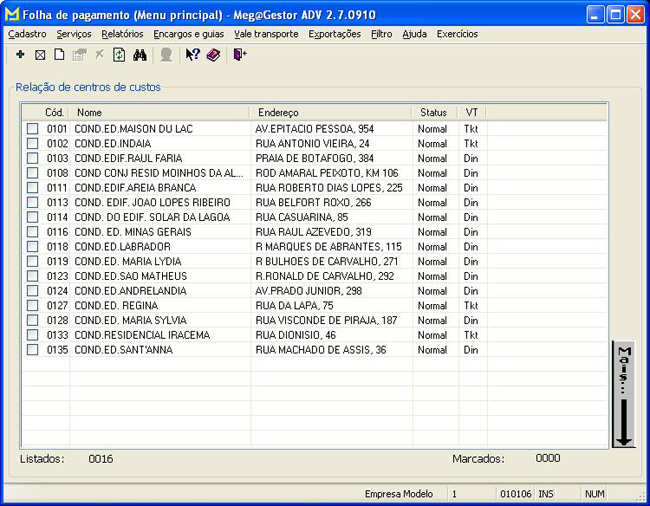The image size is (650, 506).
Task: Click Normal status of row 0133
Action: (432, 335)
